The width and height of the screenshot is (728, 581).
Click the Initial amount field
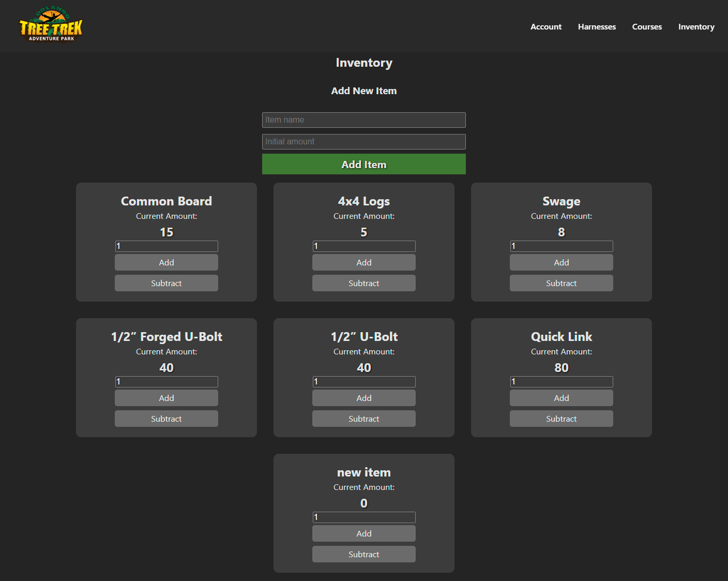[363, 142]
